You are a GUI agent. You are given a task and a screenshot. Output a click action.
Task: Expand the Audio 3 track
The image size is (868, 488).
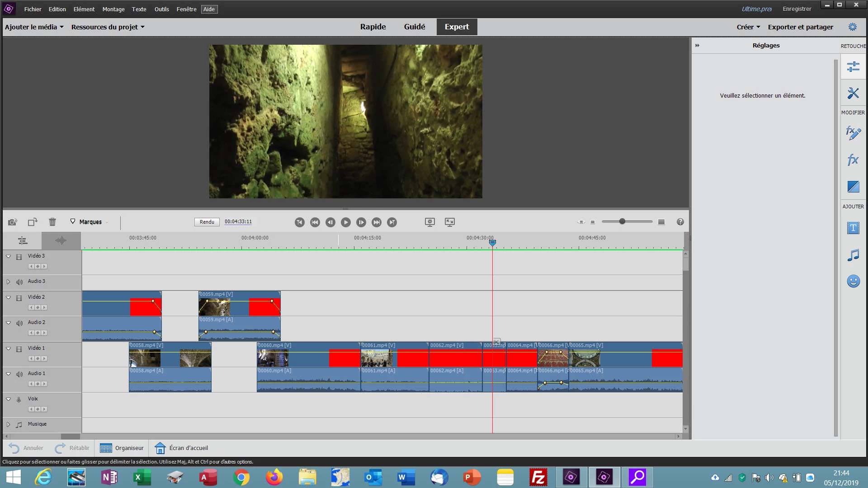tap(8, 282)
